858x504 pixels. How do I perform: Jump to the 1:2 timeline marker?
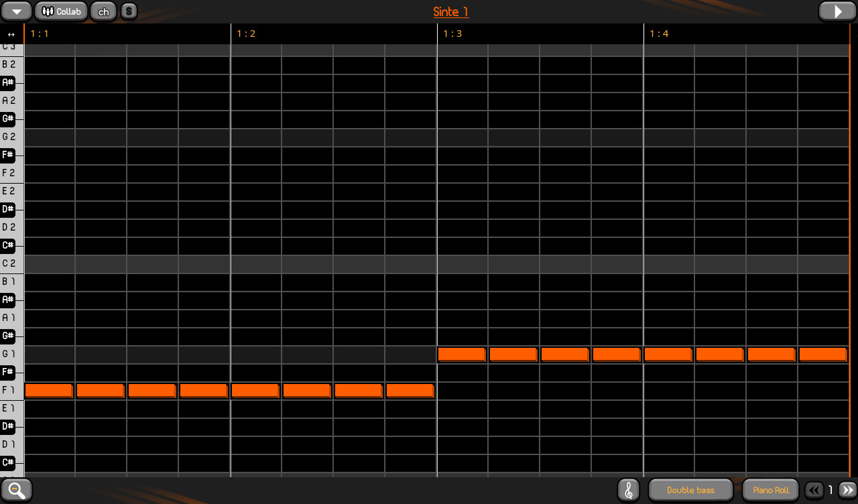(x=246, y=34)
